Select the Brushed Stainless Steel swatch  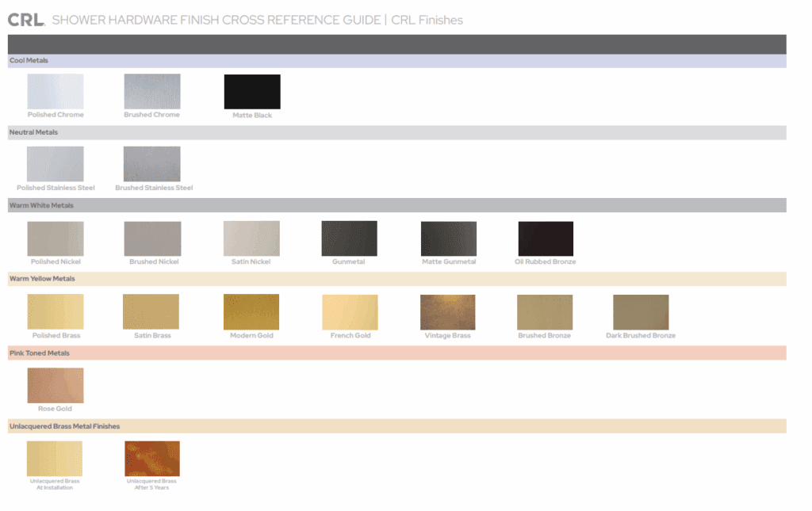[151, 164]
